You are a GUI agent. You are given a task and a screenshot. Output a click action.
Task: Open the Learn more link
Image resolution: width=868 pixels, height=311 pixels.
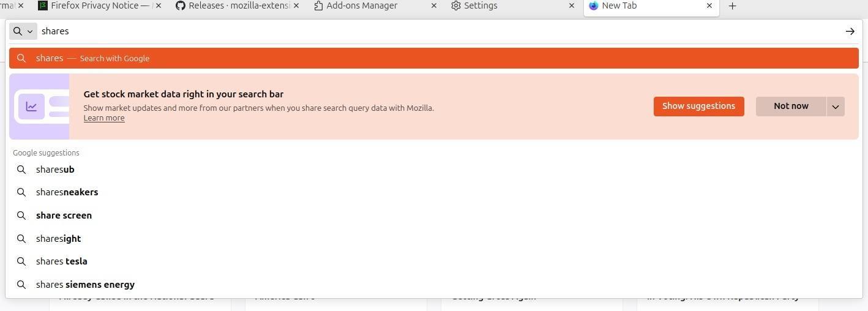[x=104, y=118]
